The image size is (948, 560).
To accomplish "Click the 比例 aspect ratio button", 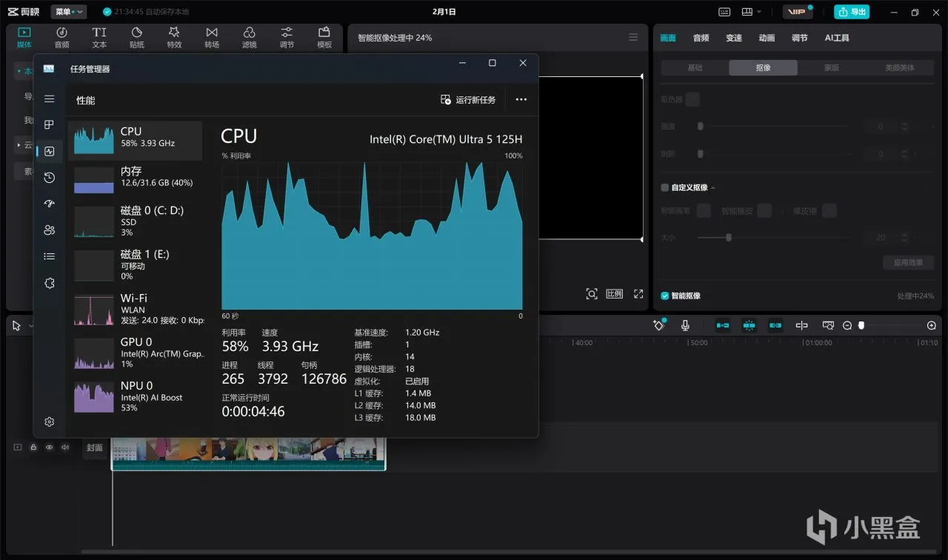I will [x=615, y=294].
